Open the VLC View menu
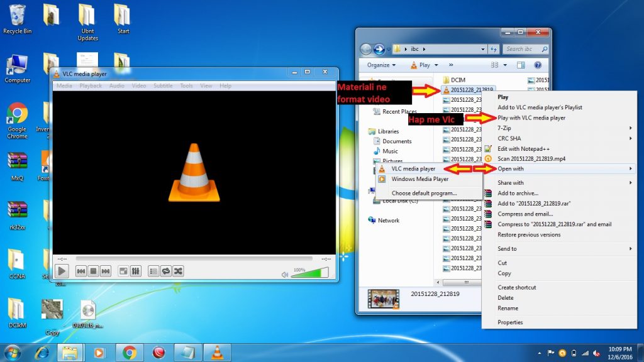This screenshot has width=644, height=362. [x=206, y=85]
